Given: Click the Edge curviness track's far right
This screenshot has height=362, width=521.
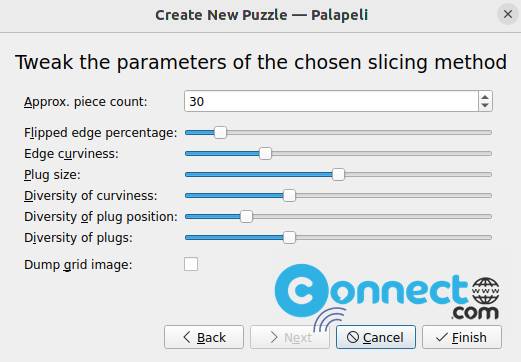Looking at the screenshot, I should pos(489,153).
